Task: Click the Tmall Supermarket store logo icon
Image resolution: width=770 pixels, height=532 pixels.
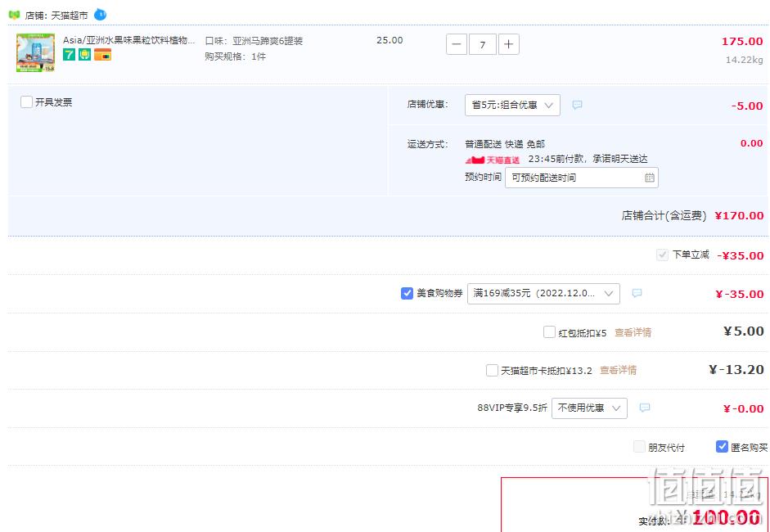Action: [x=14, y=16]
